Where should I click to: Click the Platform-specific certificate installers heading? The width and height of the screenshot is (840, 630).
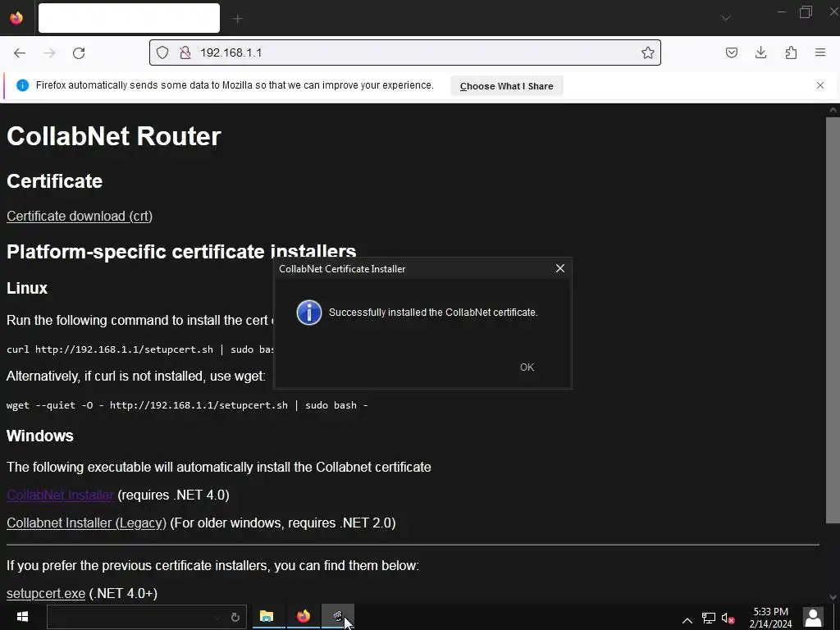point(181,251)
